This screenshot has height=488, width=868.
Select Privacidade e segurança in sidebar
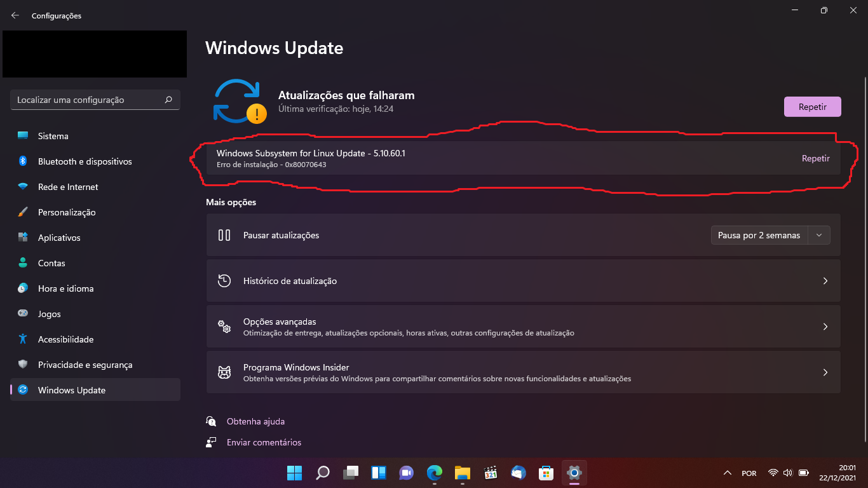pyautogui.click(x=95, y=365)
